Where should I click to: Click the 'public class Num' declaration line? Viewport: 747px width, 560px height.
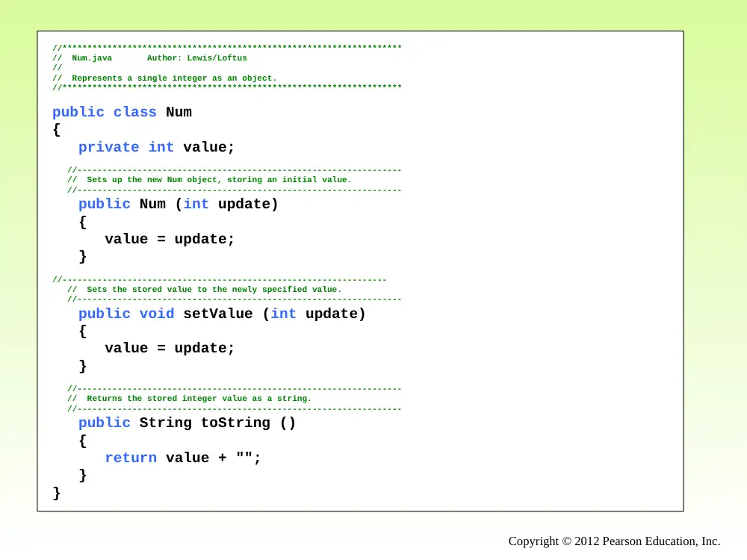click(122, 113)
